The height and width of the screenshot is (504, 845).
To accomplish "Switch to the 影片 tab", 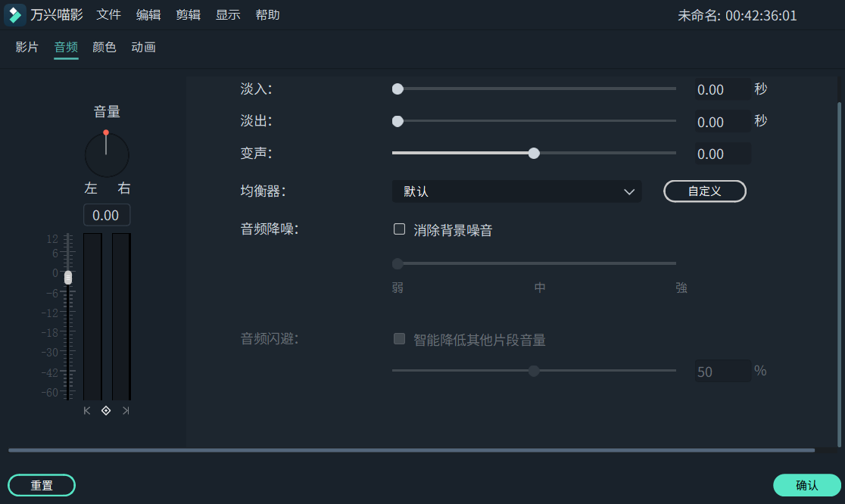I will coord(26,47).
